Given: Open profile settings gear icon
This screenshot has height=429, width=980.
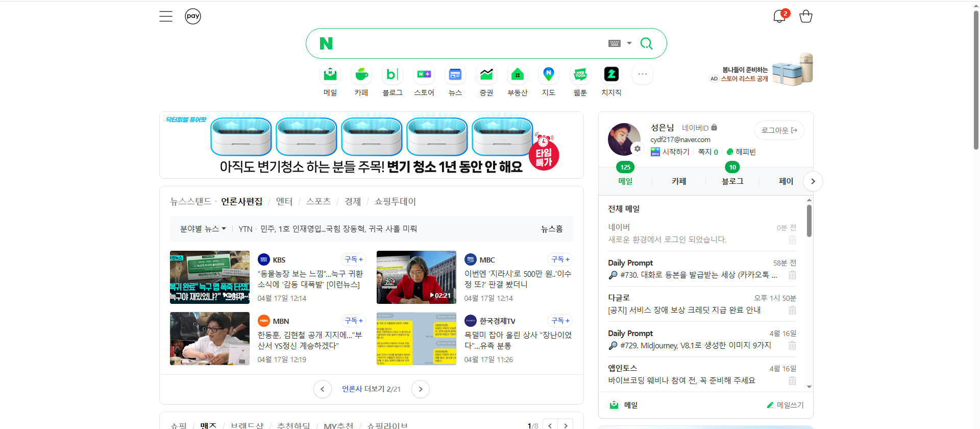Looking at the screenshot, I should (x=637, y=149).
